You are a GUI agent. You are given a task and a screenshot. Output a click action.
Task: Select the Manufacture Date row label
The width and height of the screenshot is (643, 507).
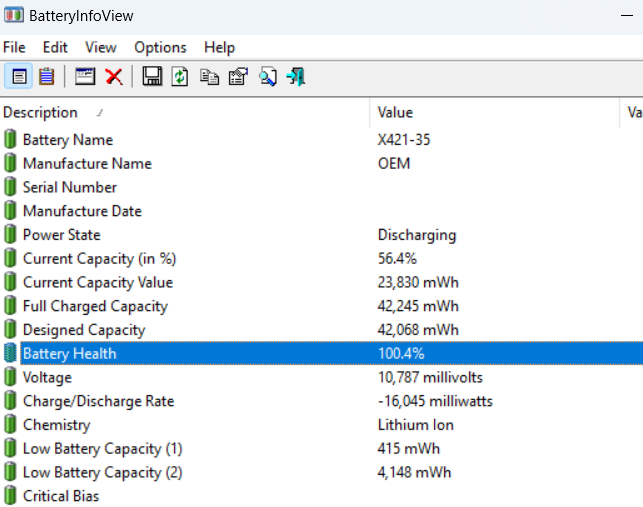tap(82, 211)
